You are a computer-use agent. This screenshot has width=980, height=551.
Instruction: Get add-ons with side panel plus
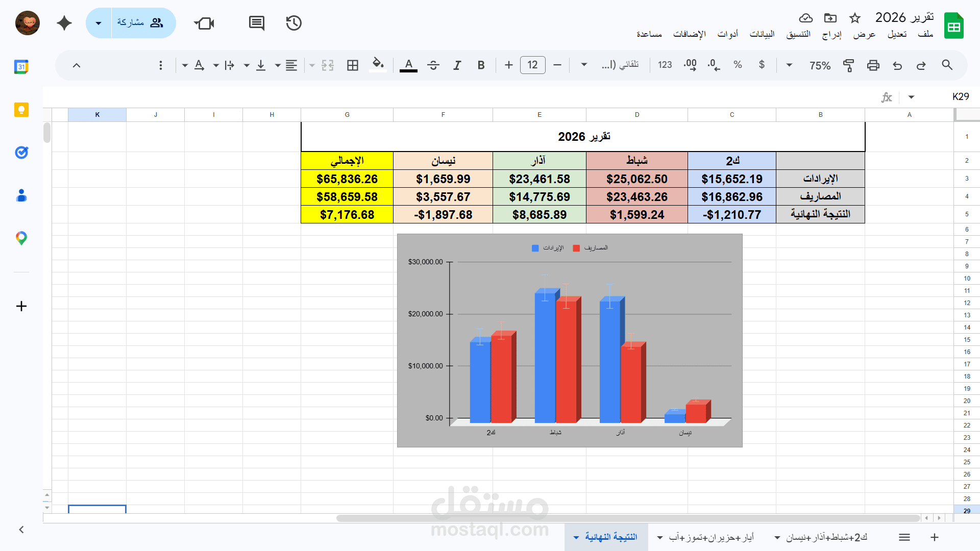point(21,306)
